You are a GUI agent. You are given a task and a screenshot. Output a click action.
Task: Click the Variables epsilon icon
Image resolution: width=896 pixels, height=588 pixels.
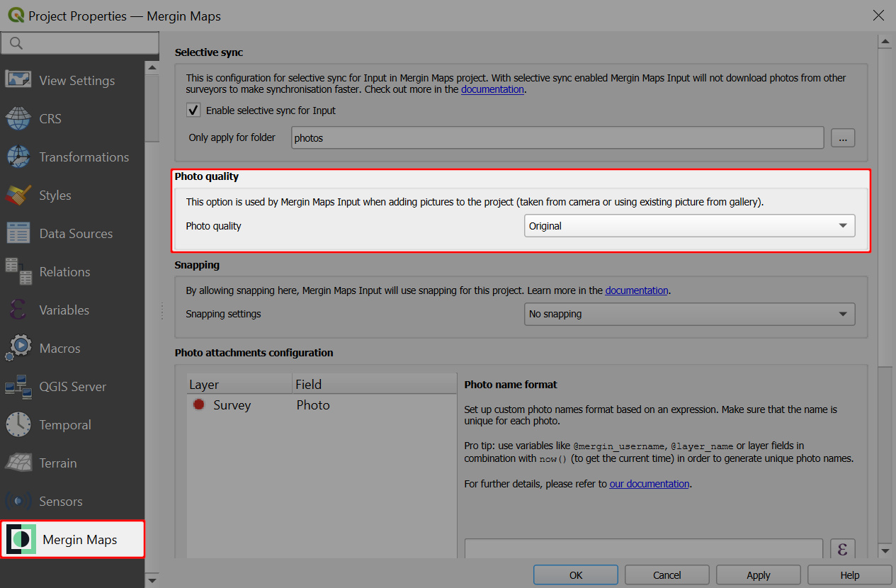pos(18,310)
